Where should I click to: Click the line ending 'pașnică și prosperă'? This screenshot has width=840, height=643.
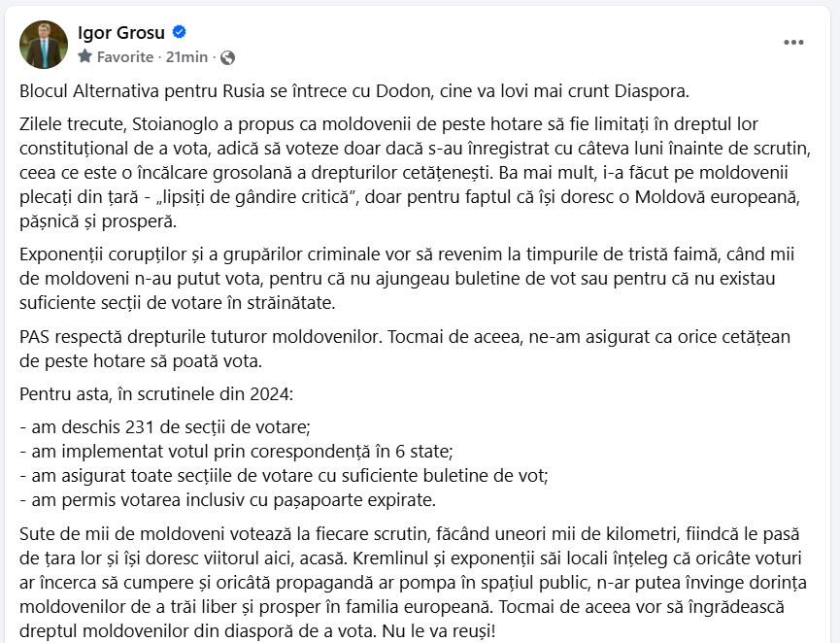tap(98, 220)
